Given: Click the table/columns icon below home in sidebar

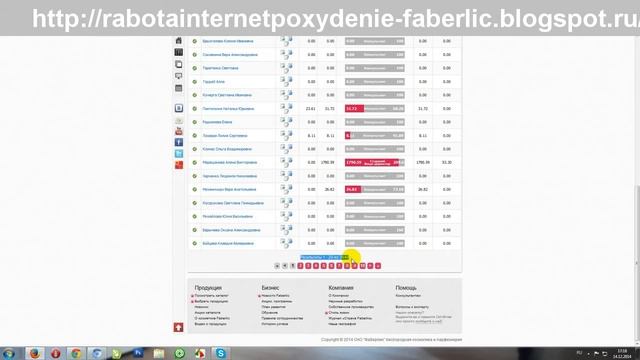Looking at the screenshot, I should click(178, 52).
